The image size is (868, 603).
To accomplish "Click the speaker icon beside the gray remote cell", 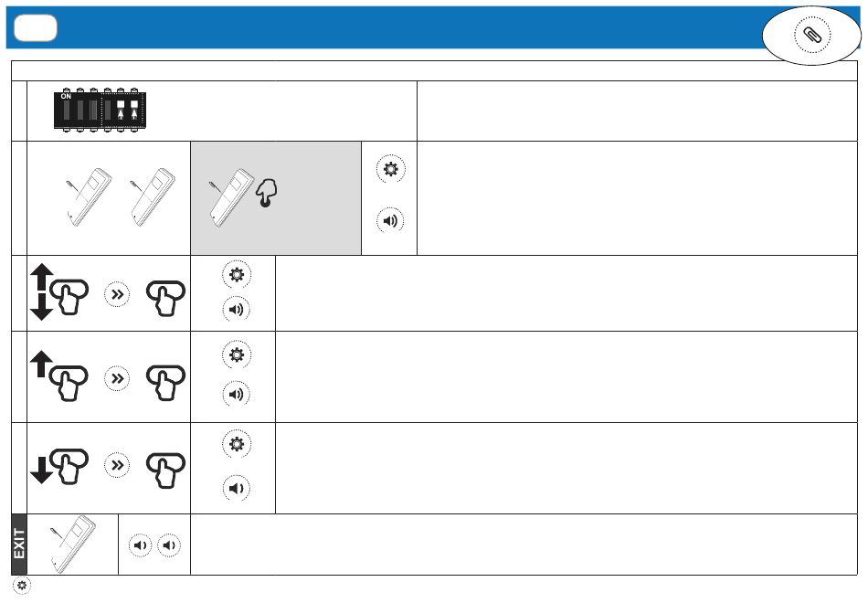I will click(x=390, y=221).
